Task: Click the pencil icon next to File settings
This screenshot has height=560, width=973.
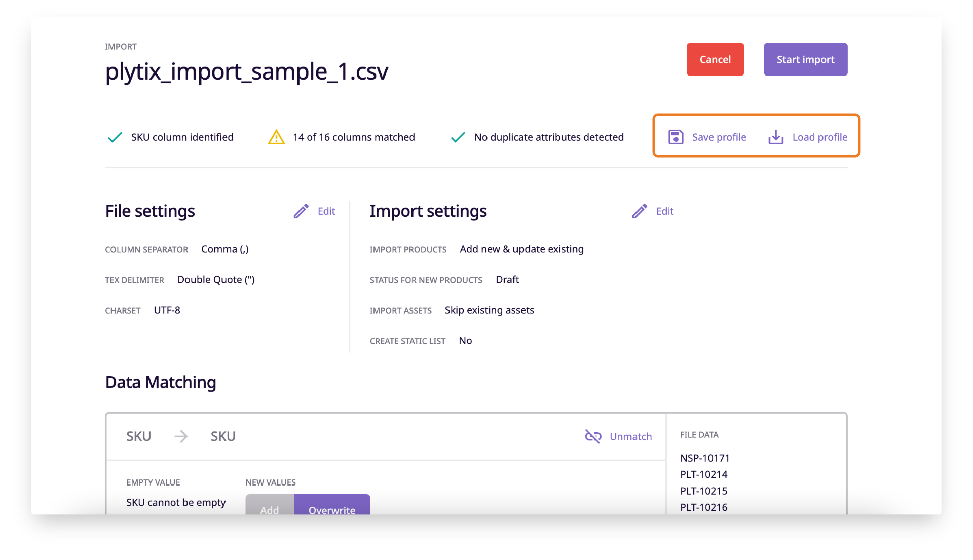Action: tap(301, 211)
